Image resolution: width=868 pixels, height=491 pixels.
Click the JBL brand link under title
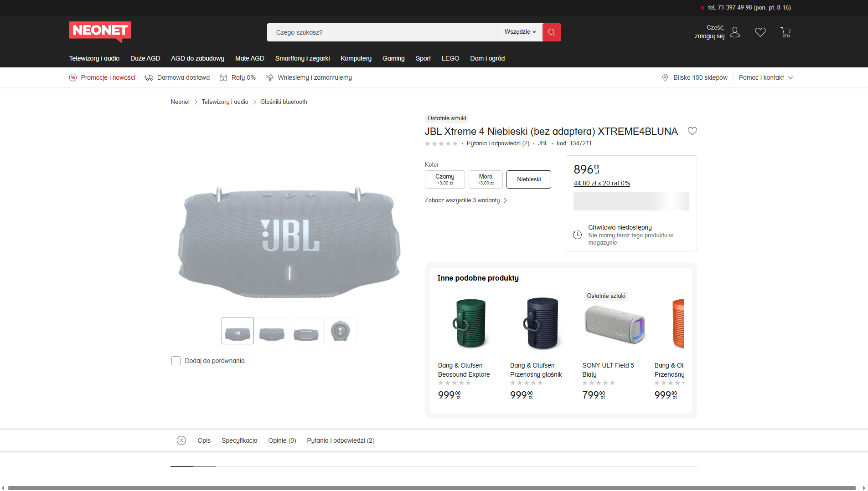(543, 143)
